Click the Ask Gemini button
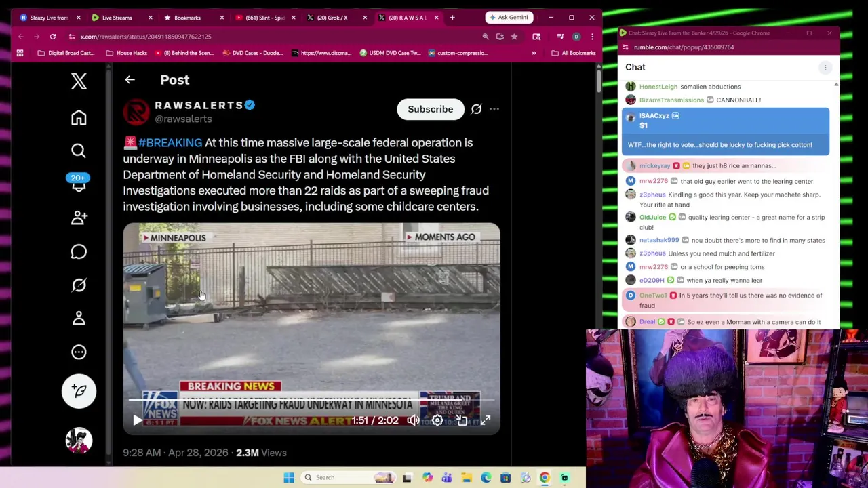Screen dimensions: 868x488 point(509,18)
